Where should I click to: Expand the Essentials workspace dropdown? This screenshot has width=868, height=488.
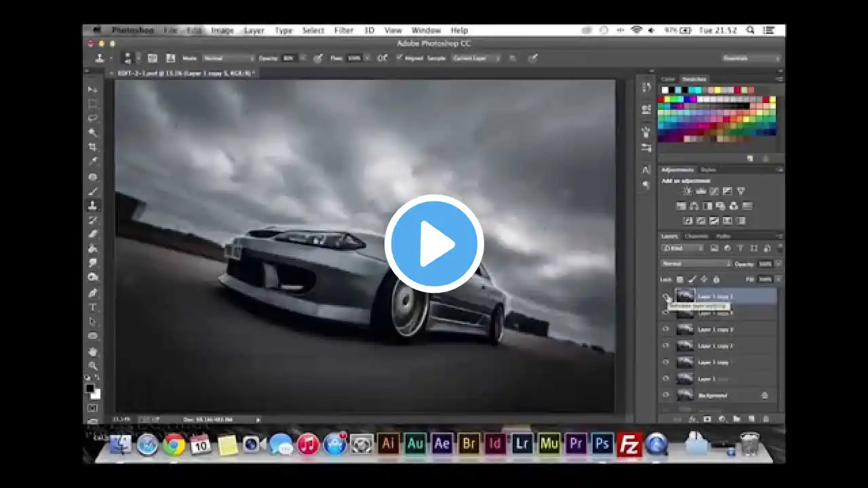(x=751, y=58)
